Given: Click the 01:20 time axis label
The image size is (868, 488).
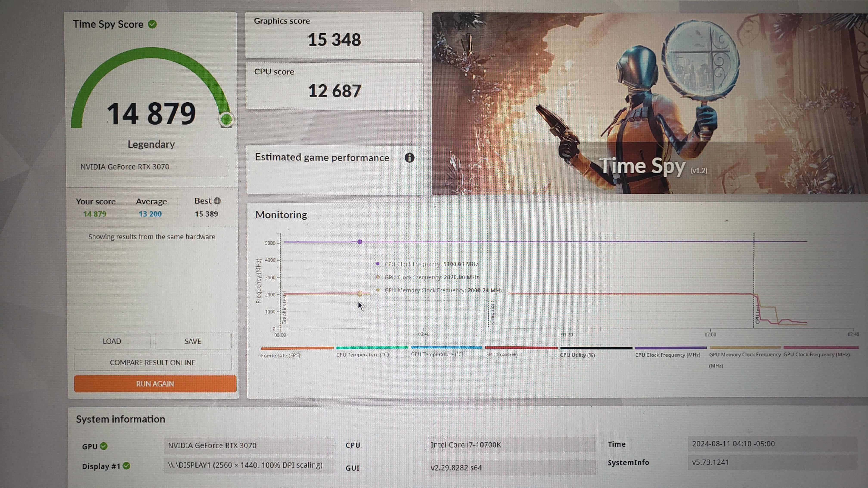Looking at the screenshot, I should pos(567,334).
